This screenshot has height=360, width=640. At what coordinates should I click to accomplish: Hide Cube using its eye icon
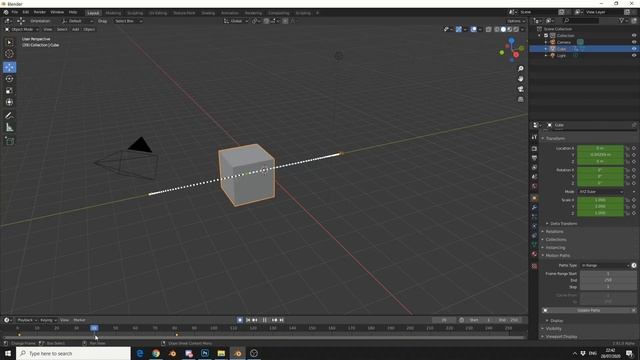coord(634,49)
